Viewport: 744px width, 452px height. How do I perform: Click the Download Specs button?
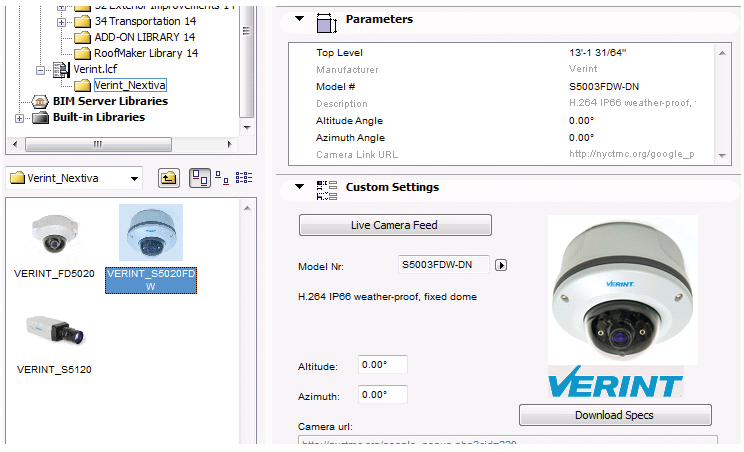click(x=615, y=415)
